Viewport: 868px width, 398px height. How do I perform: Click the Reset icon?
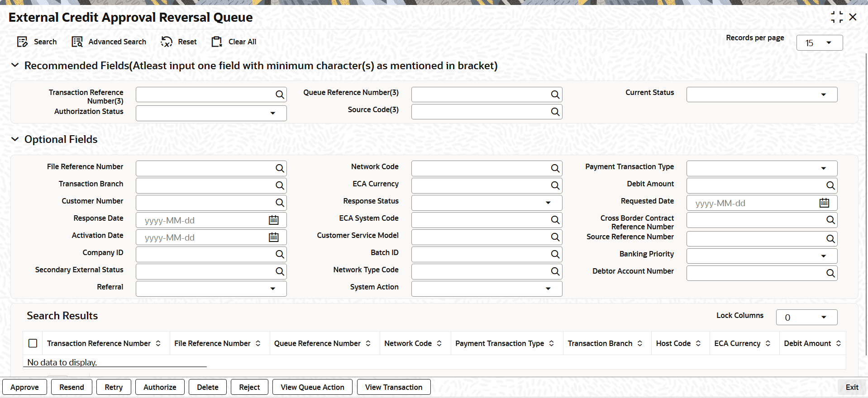tap(167, 42)
